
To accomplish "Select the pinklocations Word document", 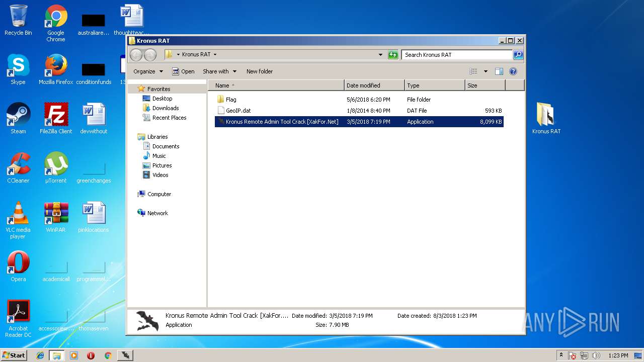I will [94, 217].
